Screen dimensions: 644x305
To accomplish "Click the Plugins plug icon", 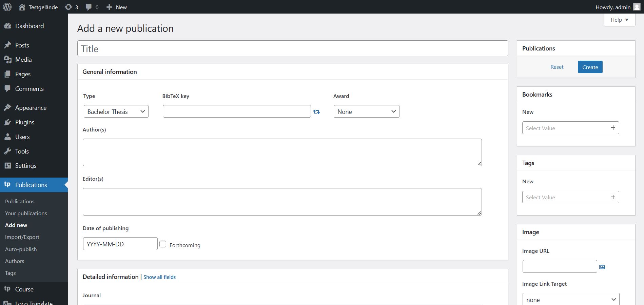I will point(7,122).
